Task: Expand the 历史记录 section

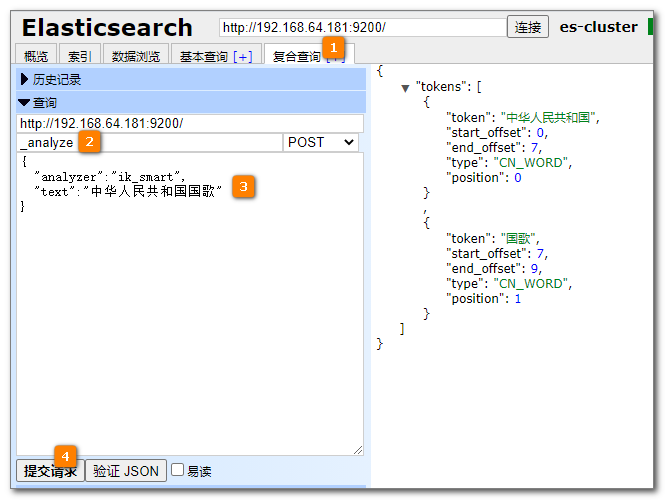Action: 191,79
